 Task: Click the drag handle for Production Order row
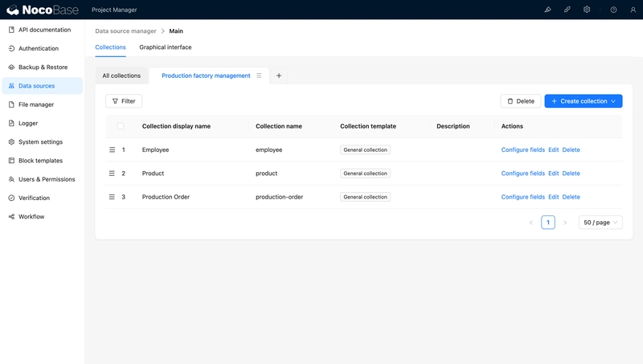click(113, 197)
